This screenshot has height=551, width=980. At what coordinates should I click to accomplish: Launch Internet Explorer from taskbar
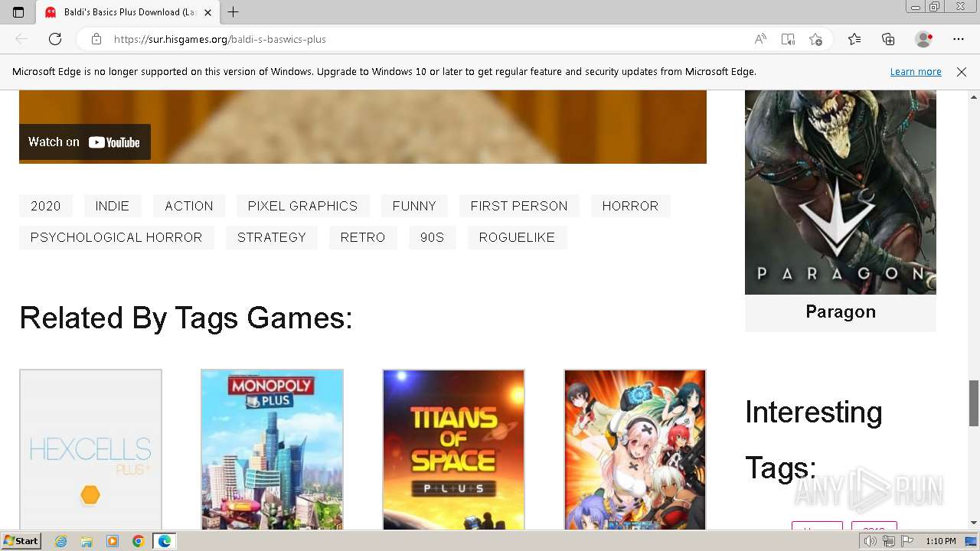(x=61, y=541)
